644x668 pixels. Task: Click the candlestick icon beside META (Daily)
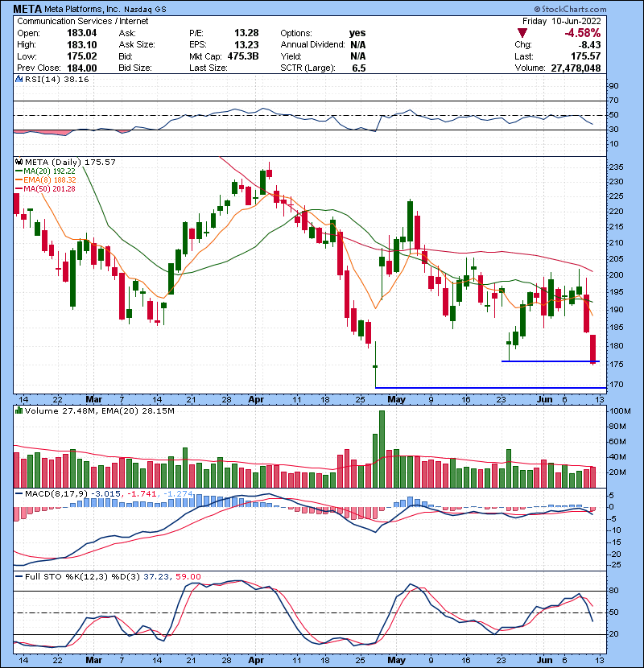coord(19,162)
